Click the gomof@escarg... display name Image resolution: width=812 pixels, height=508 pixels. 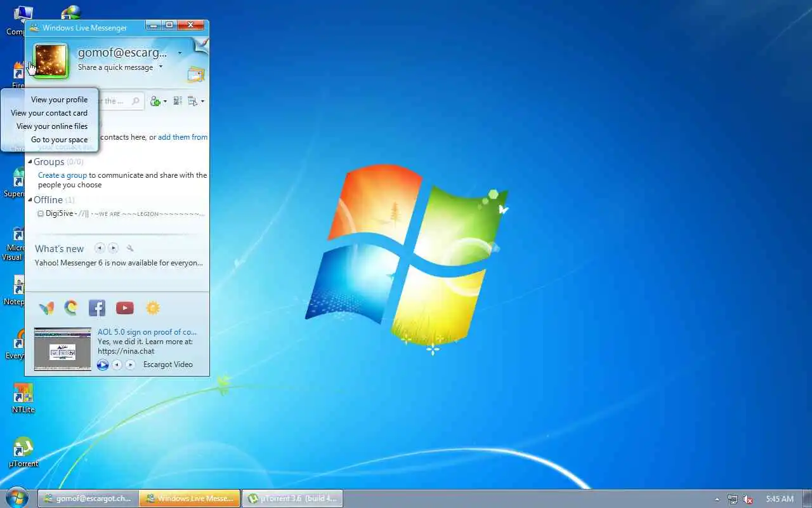pos(122,53)
